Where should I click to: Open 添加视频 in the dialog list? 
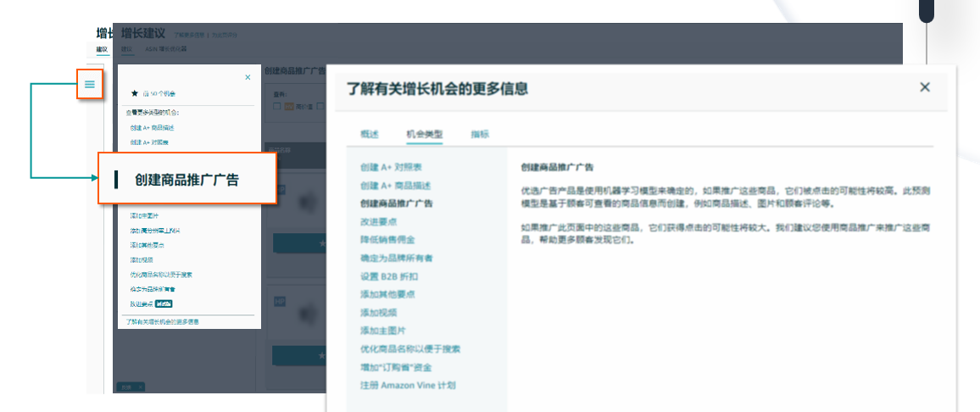[378, 313]
